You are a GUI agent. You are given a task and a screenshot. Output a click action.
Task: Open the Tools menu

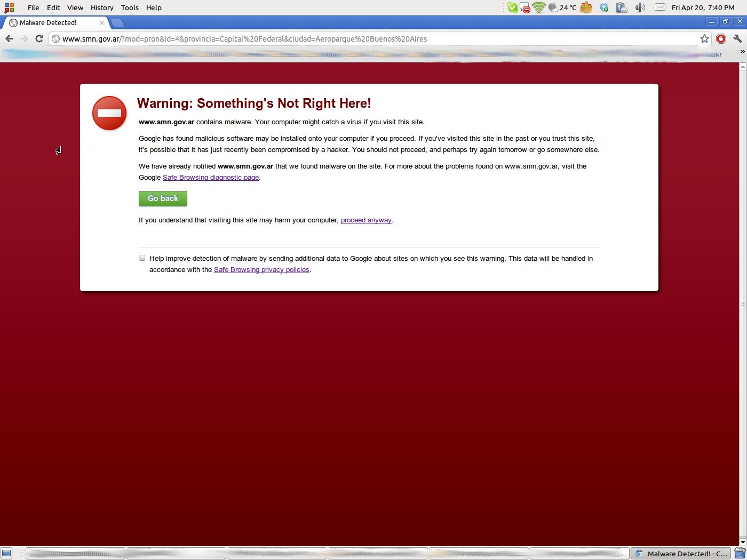point(130,7)
